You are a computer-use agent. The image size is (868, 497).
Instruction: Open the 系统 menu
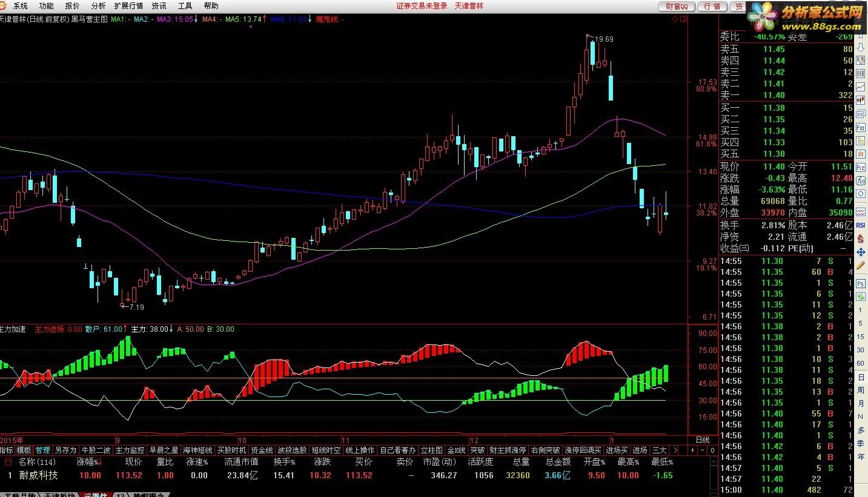(x=20, y=6)
